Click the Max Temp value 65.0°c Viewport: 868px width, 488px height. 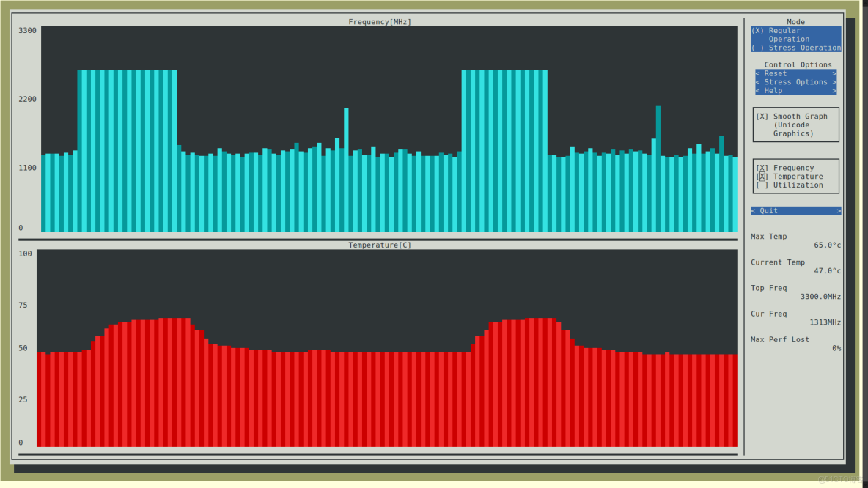pyautogui.click(x=827, y=245)
